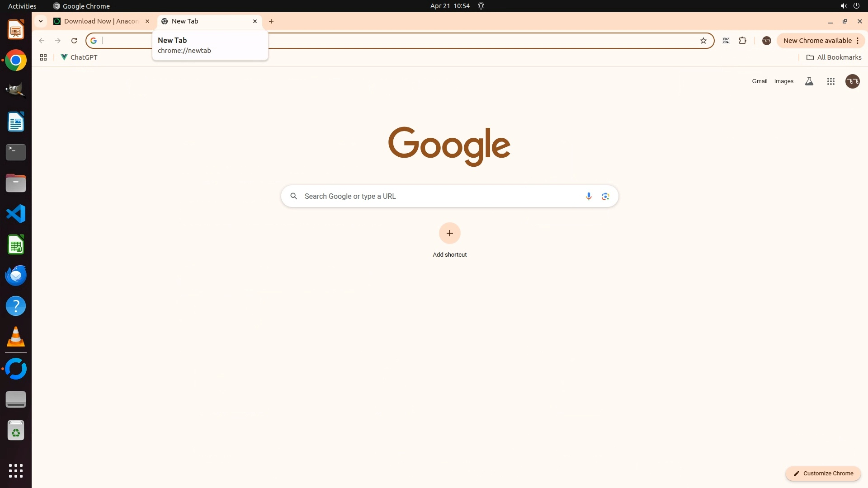Open Search Labs flask icon
The width and height of the screenshot is (868, 488).
tap(809, 81)
